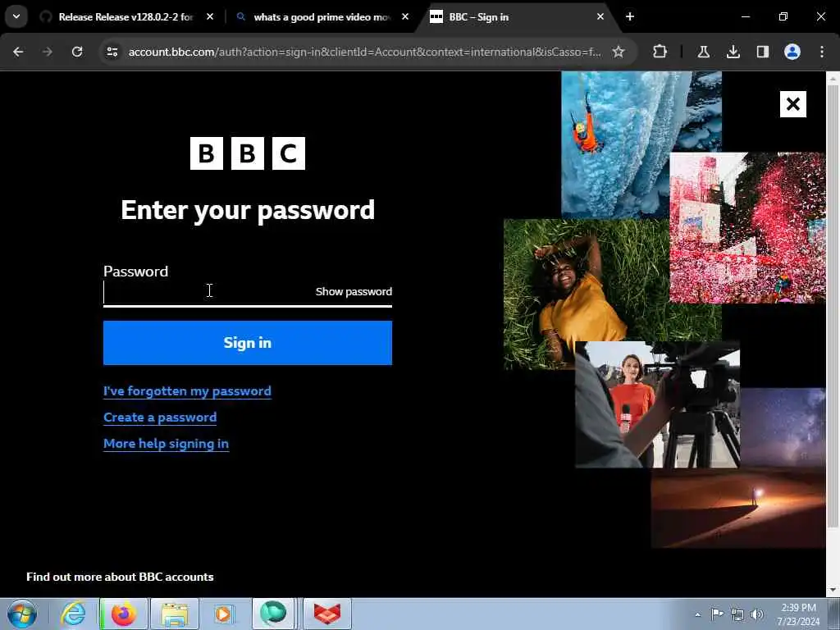Open the red fox-head taskbar icon
This screenshot has width=840, height=630.
(x=327, y=614)
